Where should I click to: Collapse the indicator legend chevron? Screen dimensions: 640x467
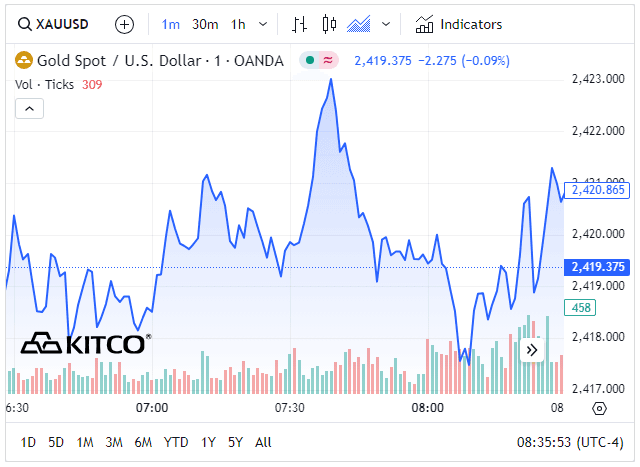tap(29, 109)
